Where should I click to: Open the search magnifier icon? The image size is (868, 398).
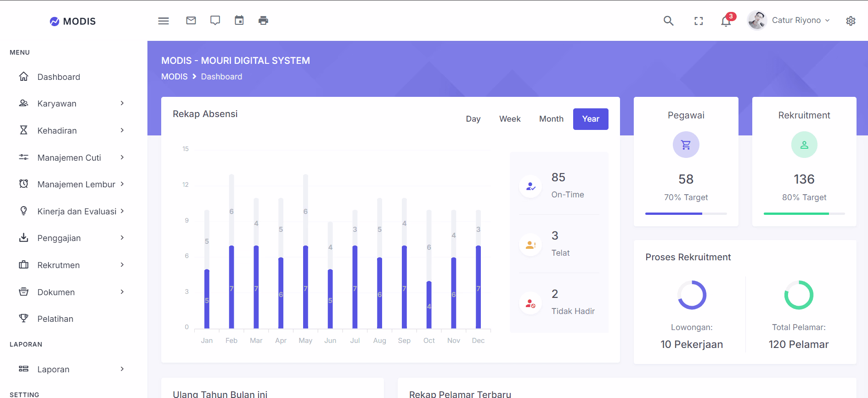point(668,21)
